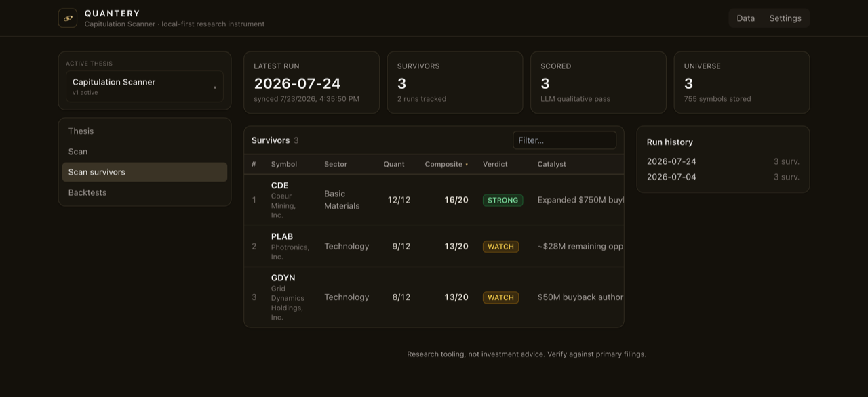Click the 12/12 quant score

(x=399, y=200)
